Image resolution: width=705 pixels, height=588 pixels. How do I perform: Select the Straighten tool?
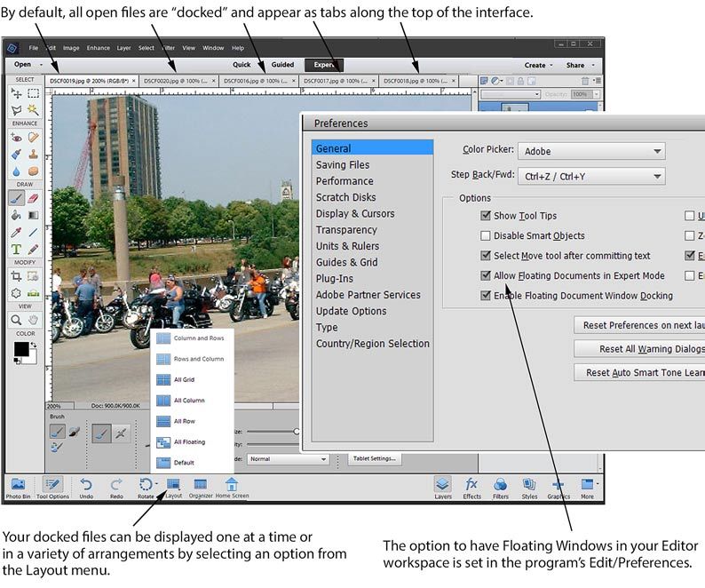[33, 293]
